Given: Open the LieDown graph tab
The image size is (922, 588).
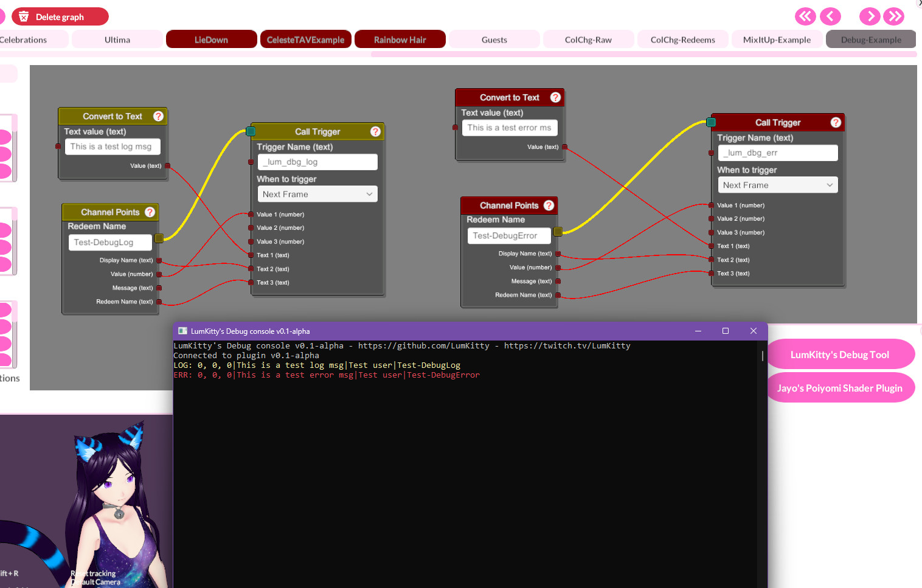Looking at the screenshot, I should [212, 40].
